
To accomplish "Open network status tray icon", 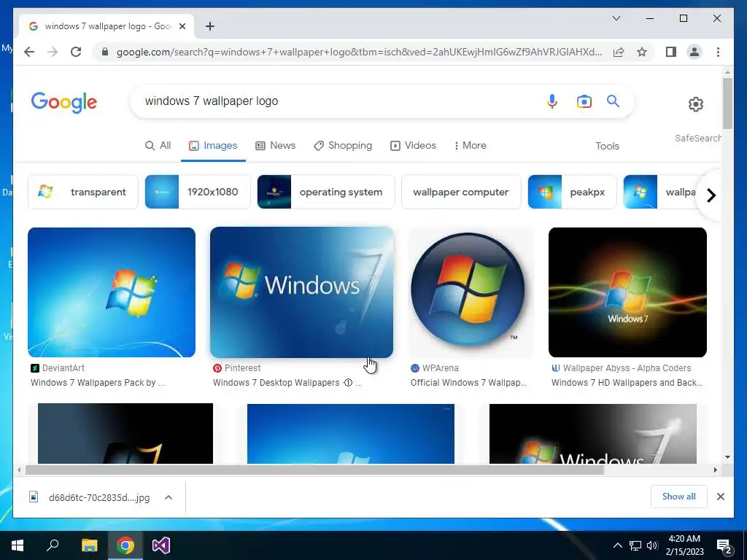I will [x=635, y=545].
